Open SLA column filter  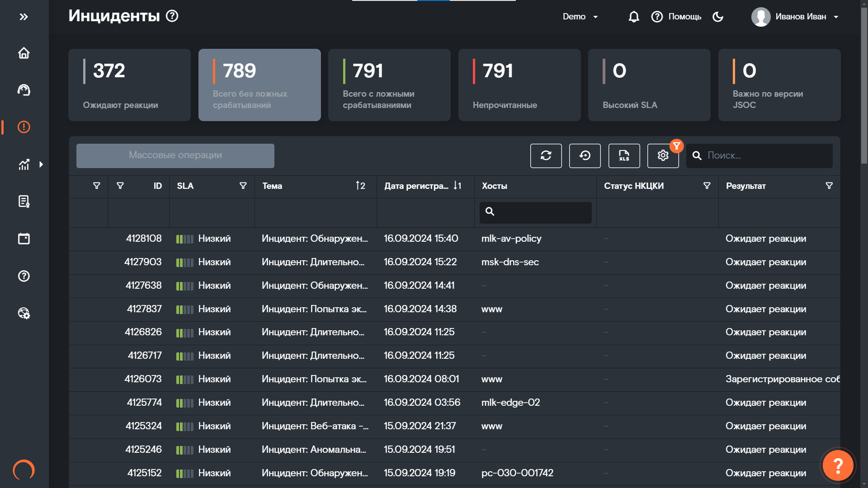click(243, 186)
